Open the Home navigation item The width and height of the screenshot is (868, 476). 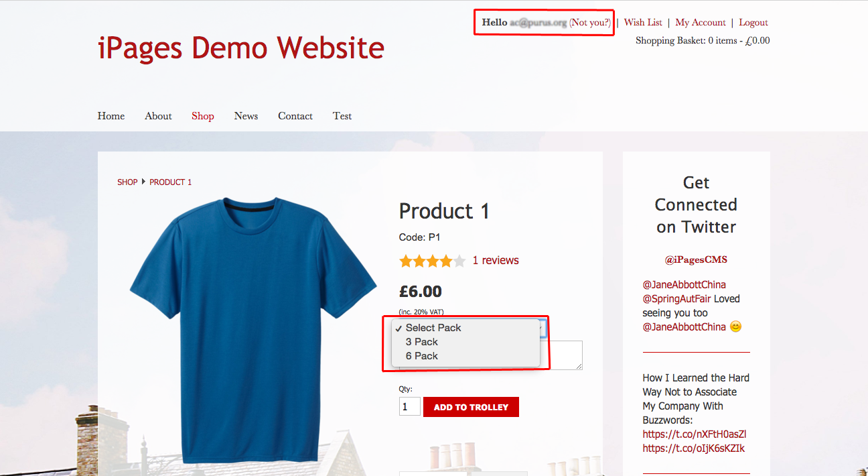(111, 116)
